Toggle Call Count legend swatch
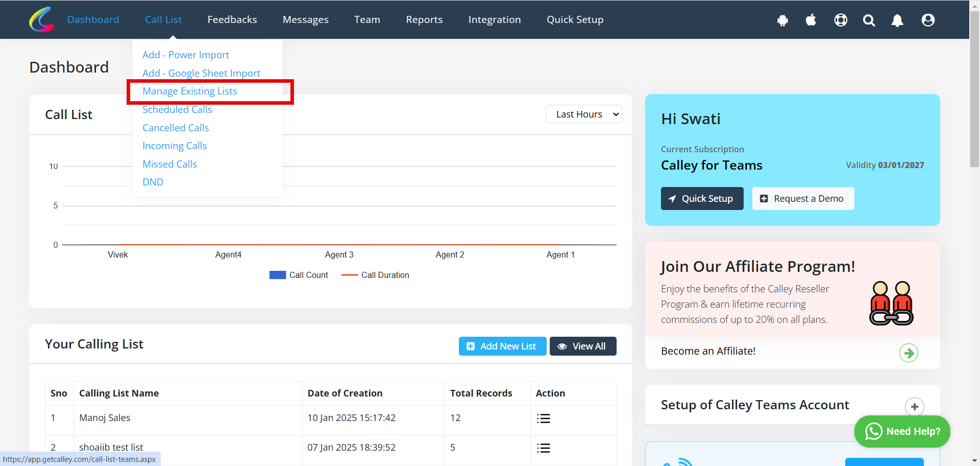The width and height of the screenshot is (980, 466). click(x=278, y=275)
